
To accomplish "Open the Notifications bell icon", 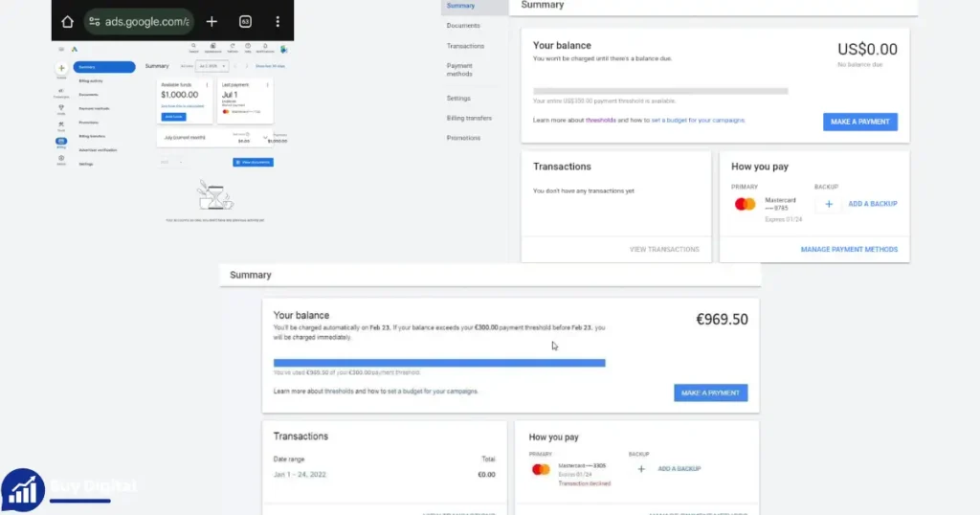I will 265,48.
